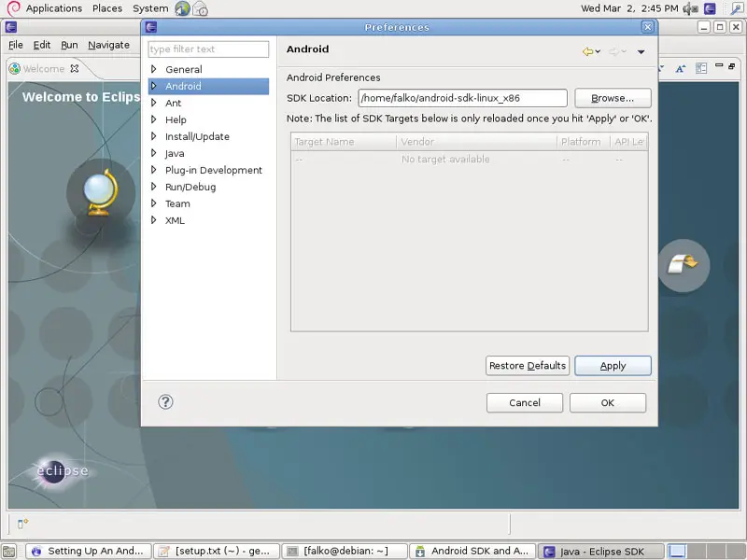
Task: Expand the Help preferences node
Action: pyautogui.click(x=153, y=119)
